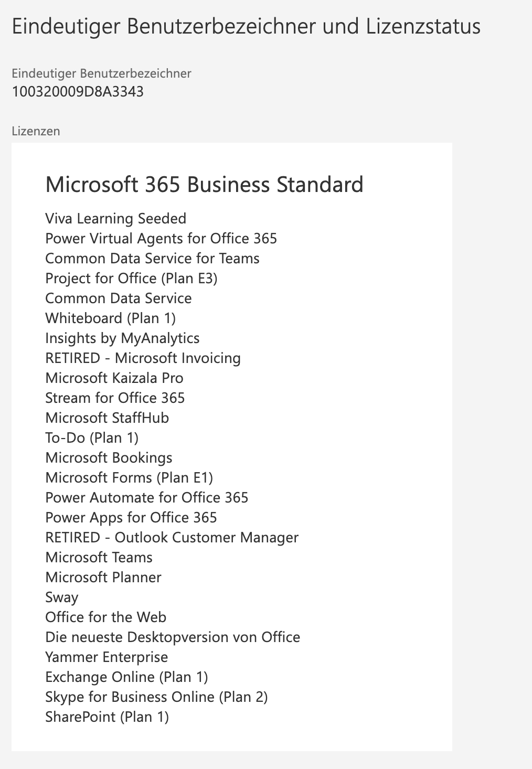Viewport: 532px width, 769px height.
Task: Click the Microsoft Teams entry
Action: (x=99, y=558)
